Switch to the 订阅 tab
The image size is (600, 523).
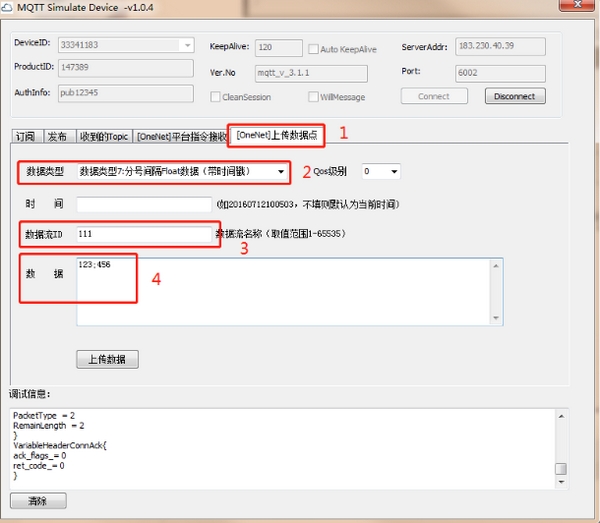pos(26,136)
